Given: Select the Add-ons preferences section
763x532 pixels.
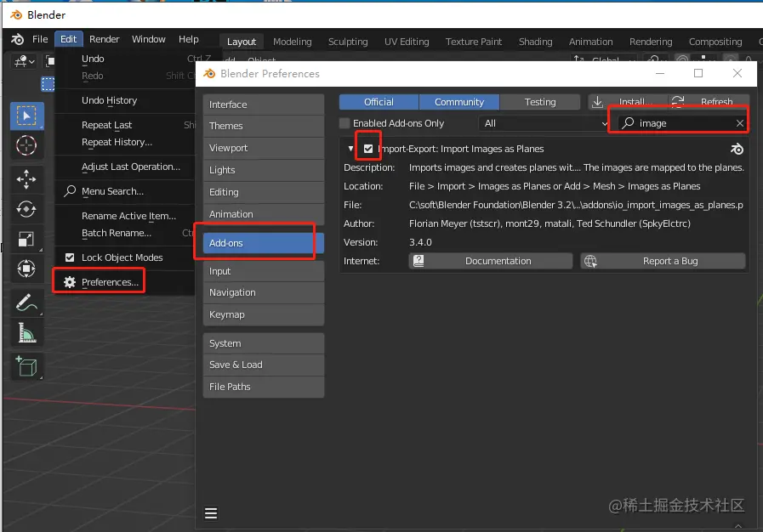Looking at the screenshot, I should pyautogui.click(x=263, y=243).
